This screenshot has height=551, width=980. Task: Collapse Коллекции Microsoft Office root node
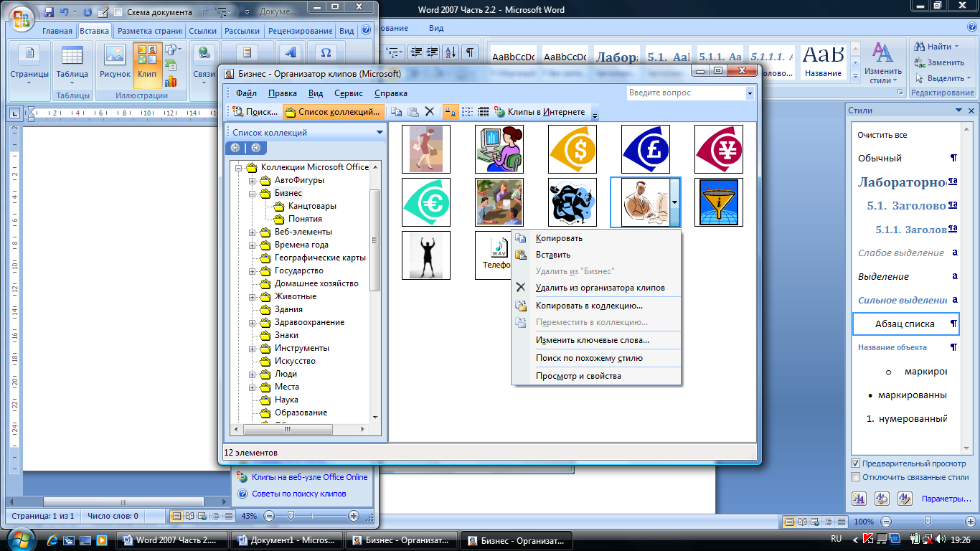coord(239,167)
